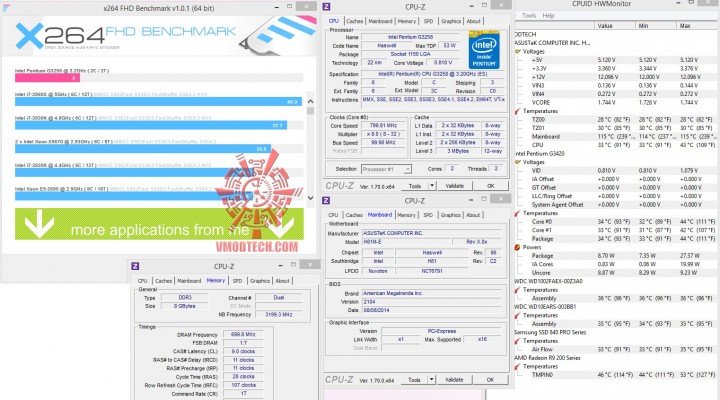Click scroll down arrow in benchmark results list
The width and height of the screenshot is (720, 400).
[310, 197]
